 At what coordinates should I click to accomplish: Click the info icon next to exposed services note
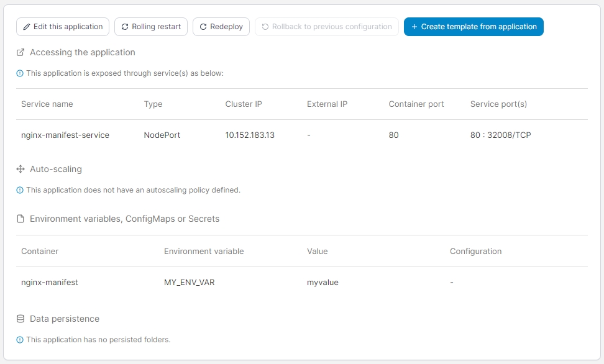pyautogui.click(x=20, y=73)
